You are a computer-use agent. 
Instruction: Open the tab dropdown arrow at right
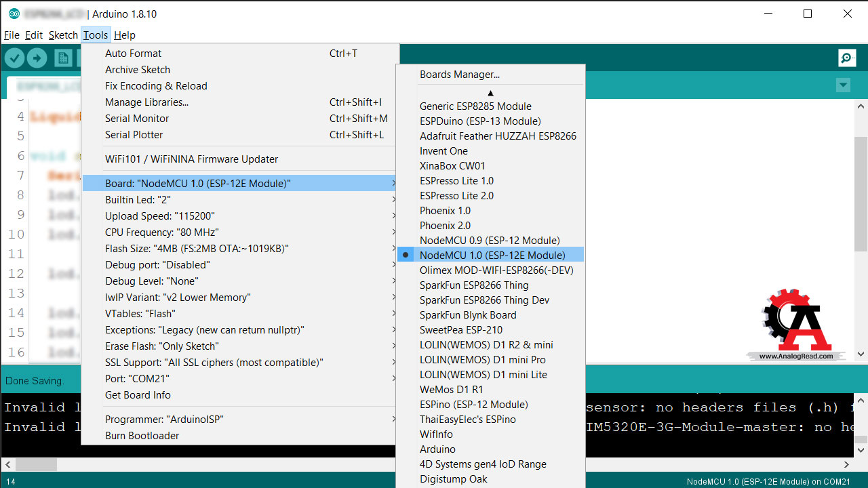pos(843,85)
